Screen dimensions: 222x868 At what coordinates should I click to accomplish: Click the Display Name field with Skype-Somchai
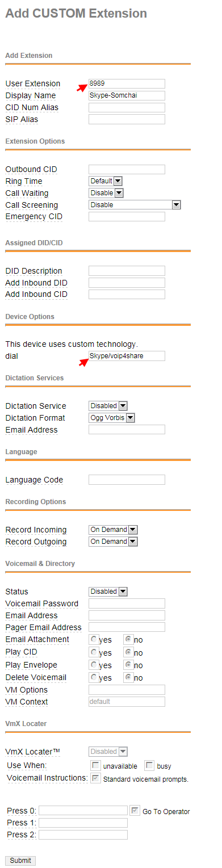tap(127, 95)
